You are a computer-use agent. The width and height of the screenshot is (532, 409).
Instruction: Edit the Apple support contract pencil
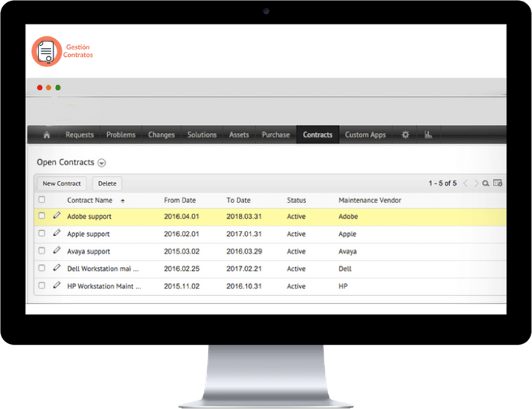(57, 233)
